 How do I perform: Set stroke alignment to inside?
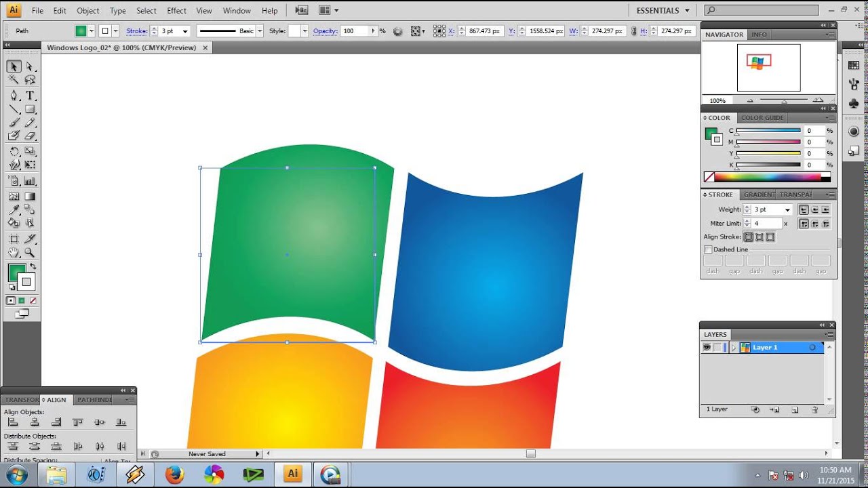pyautogui.click(x=759, y=237)
